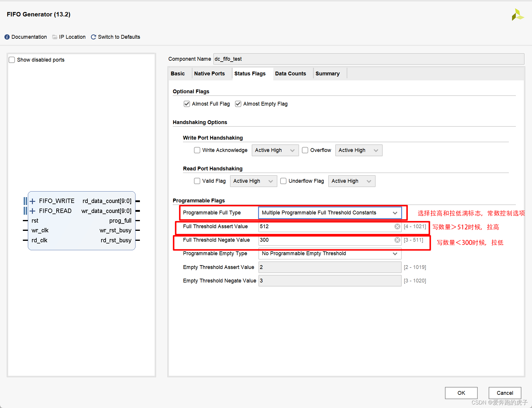Uncheck the Almost Empty Flag checkbox
Screen dimensions: 532x408
(238, 104)
